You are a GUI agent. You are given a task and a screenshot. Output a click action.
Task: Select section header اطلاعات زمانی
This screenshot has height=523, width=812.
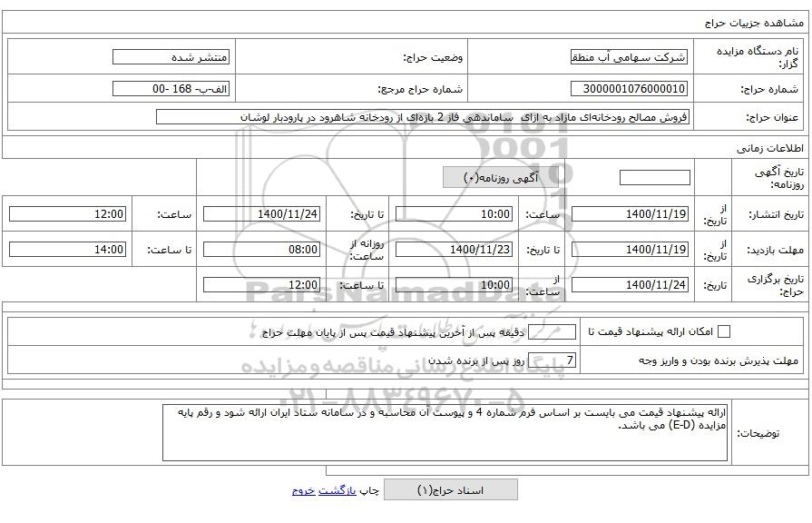pos(769,149)
